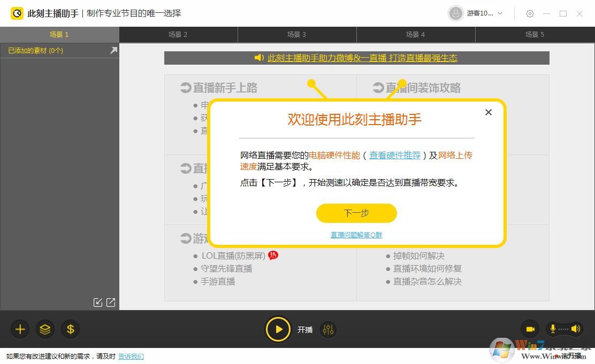Click the speaker icon on the announcement banner
This screenshot has width=595, height=364.
[x=258, y=58]
